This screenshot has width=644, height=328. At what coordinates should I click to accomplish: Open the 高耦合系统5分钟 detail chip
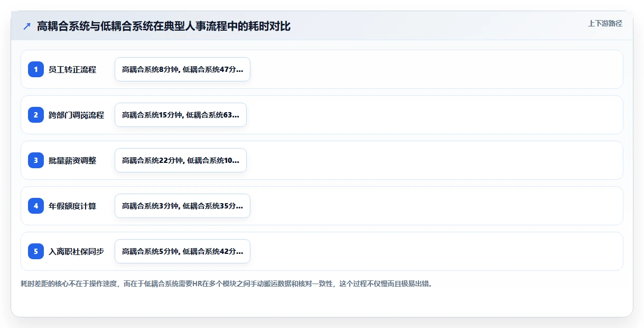(182, 251)
